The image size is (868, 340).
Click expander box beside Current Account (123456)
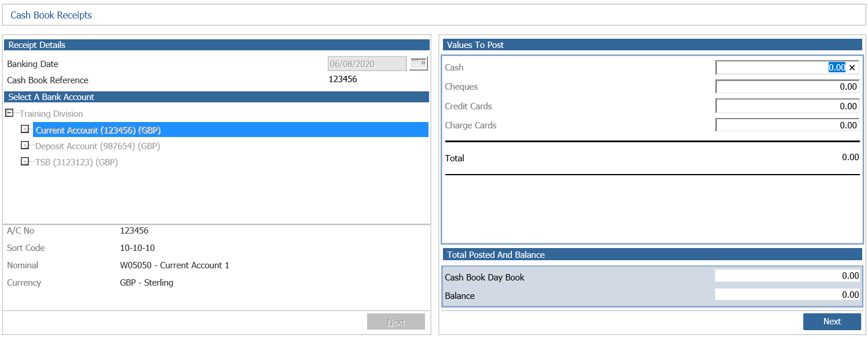pos(25,130)
